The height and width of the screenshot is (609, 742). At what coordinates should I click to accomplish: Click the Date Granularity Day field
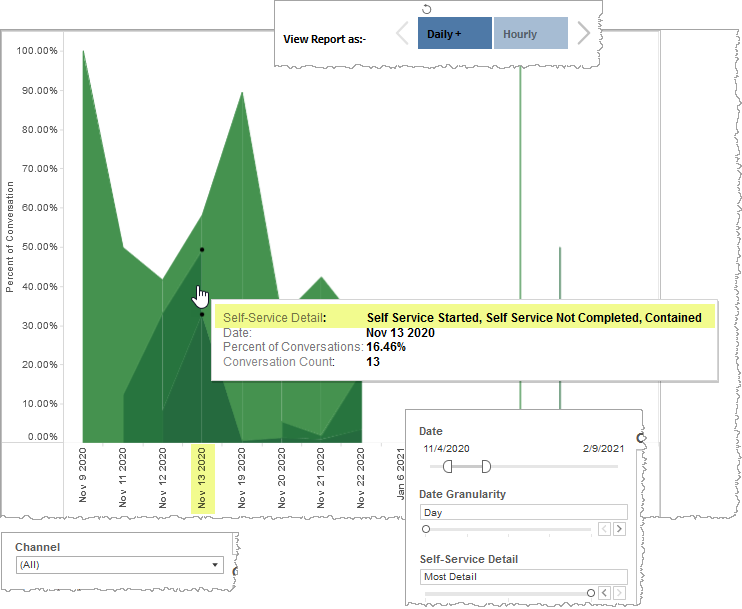[x=522, y=512]
